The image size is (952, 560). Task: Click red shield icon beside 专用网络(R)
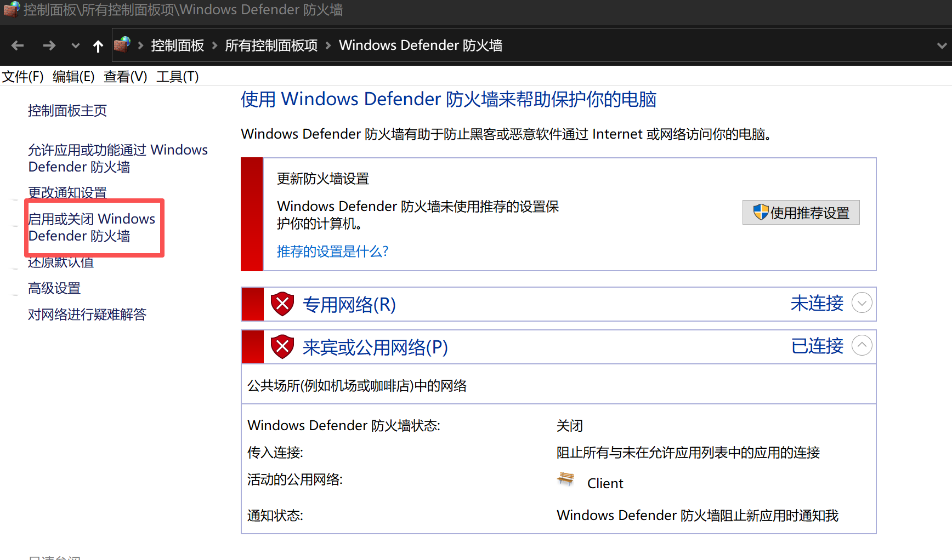click(x=282, y=304)
